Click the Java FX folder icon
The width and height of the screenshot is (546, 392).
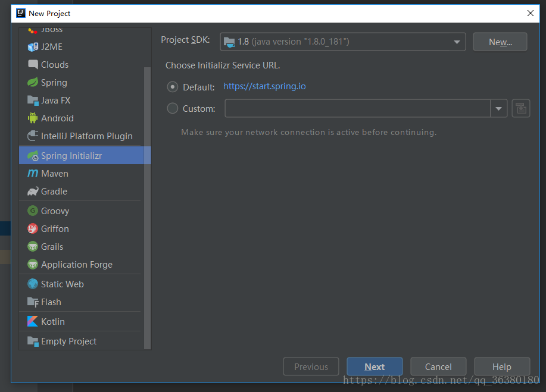33,101
